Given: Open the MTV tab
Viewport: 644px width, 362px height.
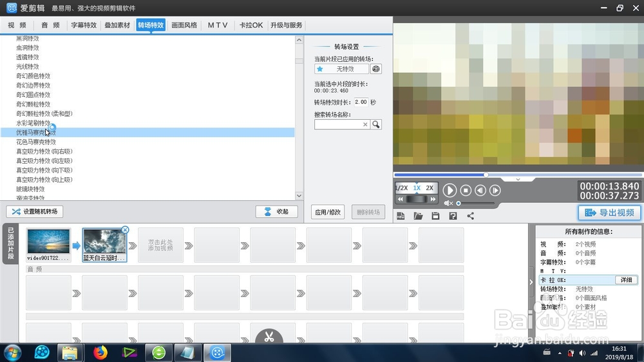Looking at the screenshot, I should [217, 25].
